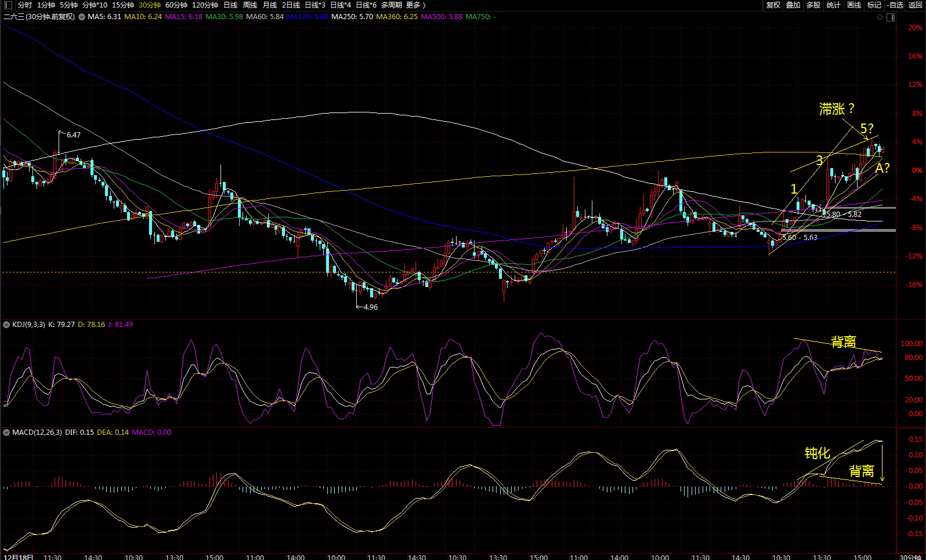The width and height of the screenshot is (926, 560).
Task: Open the 多股 multi-stock view
Action: [813, 5]
